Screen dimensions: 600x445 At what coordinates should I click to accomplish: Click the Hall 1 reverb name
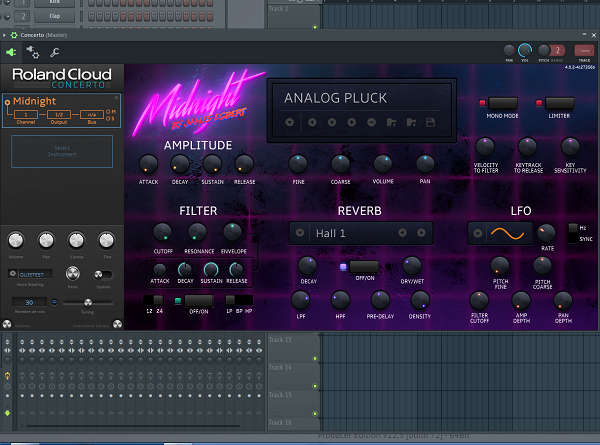click(331, 233)
